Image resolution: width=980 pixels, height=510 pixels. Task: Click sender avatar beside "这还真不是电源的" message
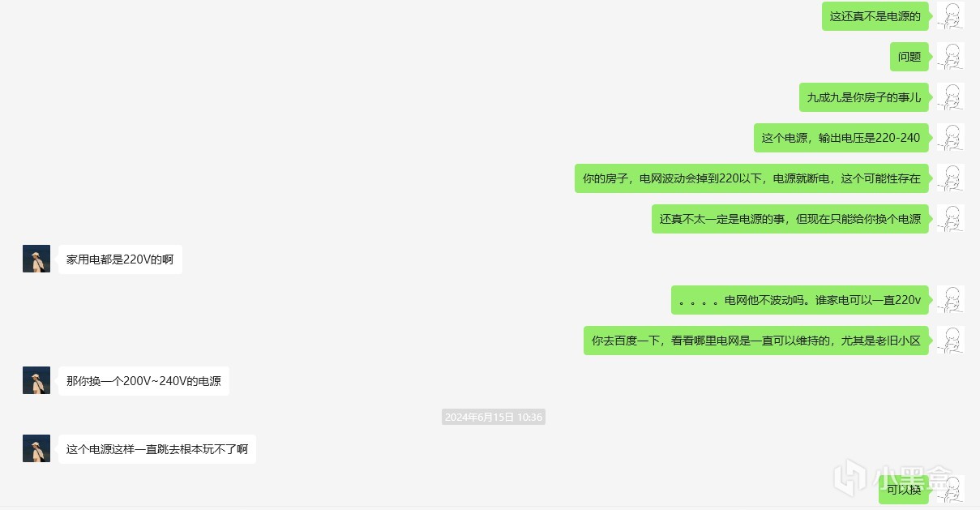[950, 16]
